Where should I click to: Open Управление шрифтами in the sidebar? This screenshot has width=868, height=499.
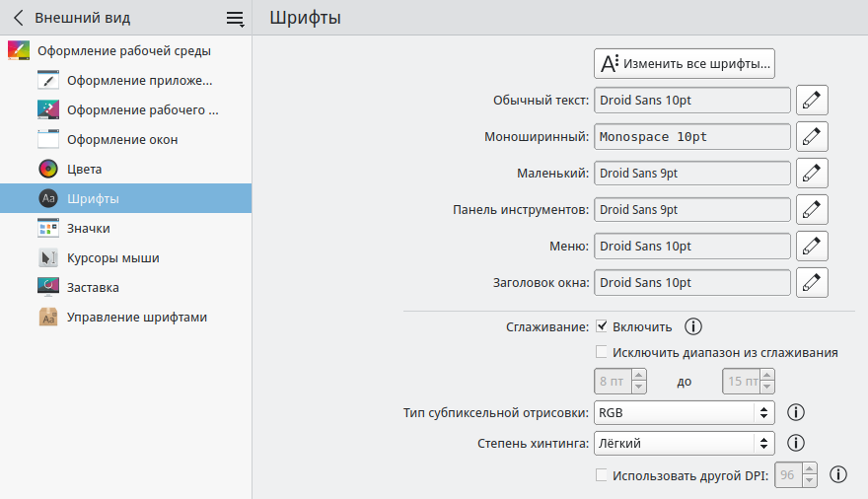click(137, 318)
